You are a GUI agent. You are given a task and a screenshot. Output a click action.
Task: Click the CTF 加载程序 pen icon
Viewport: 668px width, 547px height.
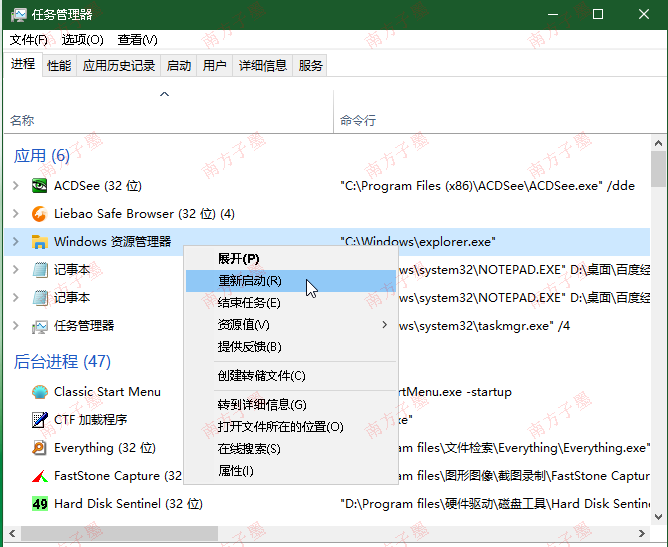point(40,420)
